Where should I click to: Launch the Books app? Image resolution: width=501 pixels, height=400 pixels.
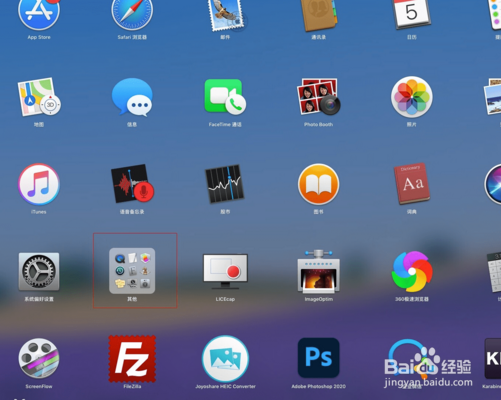[x=319, y=184]
